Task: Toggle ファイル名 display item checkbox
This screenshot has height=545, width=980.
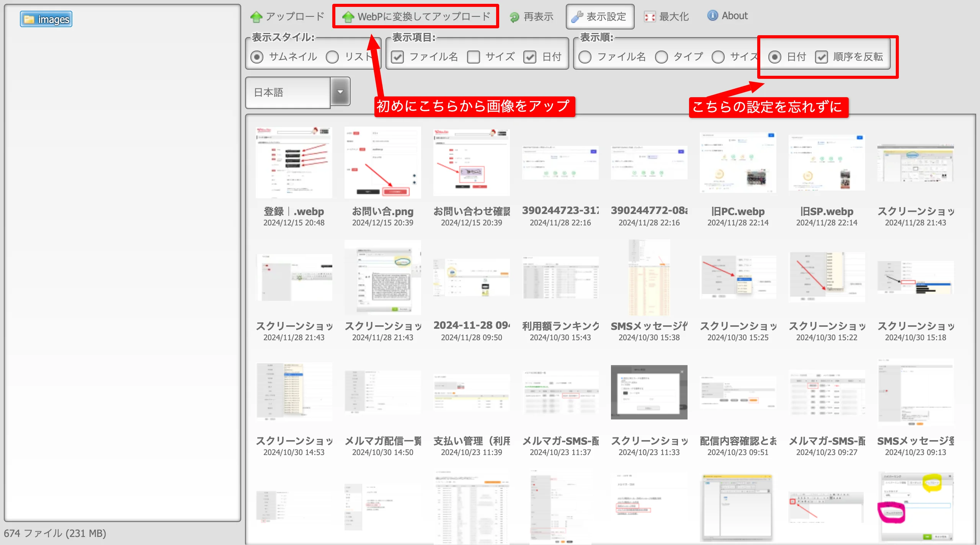Action: (x=397, y=57)
